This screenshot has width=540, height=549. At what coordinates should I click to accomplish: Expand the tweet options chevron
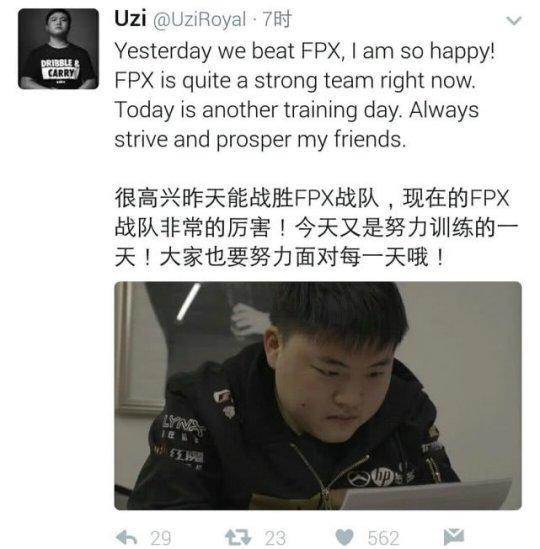coord(514,21)
